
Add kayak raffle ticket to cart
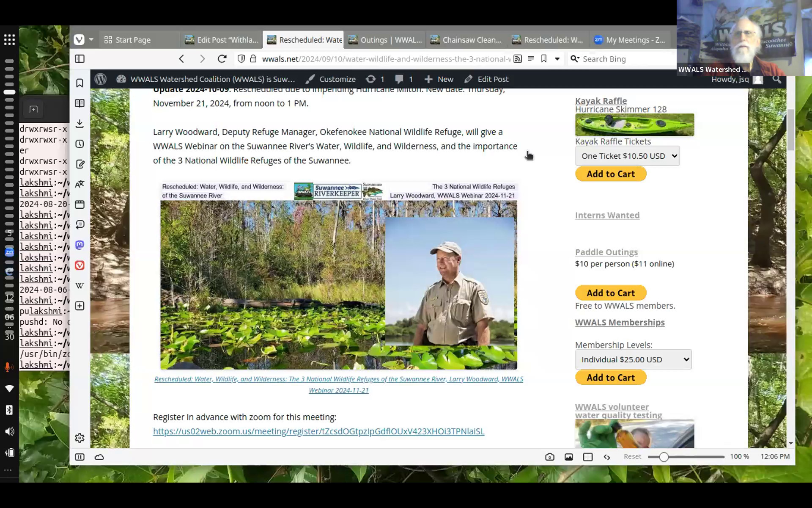[x=611, y=174]
